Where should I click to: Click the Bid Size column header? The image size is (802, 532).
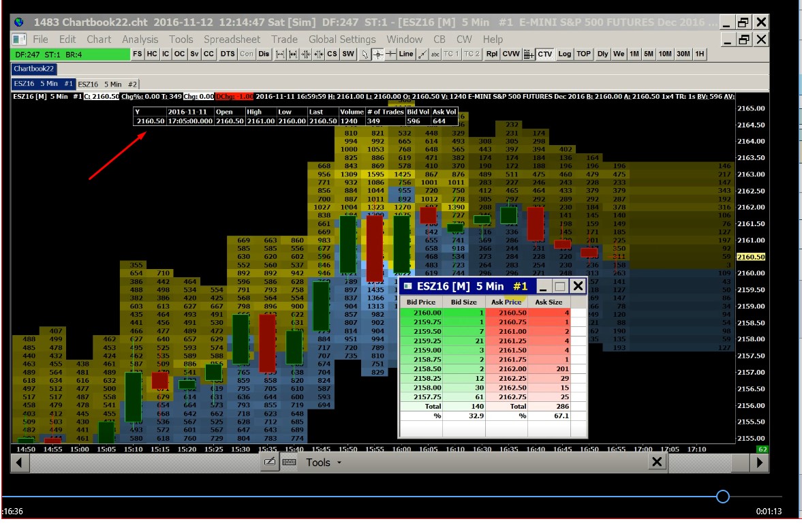(463, 302)
